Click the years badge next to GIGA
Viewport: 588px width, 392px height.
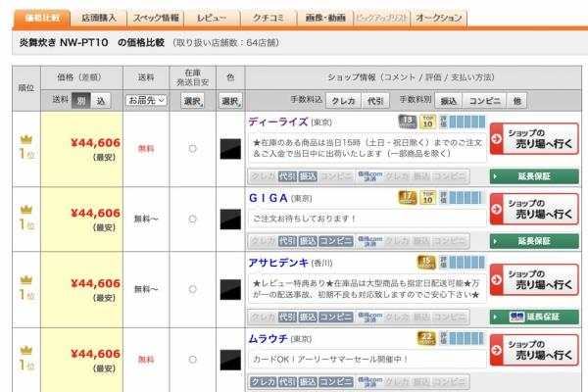[x=408, y=197]
